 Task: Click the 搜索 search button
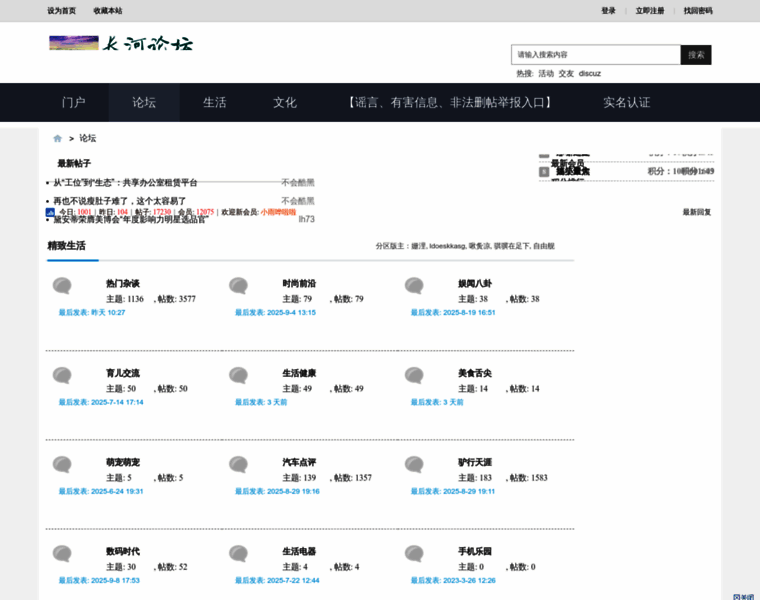coord(696,55)
